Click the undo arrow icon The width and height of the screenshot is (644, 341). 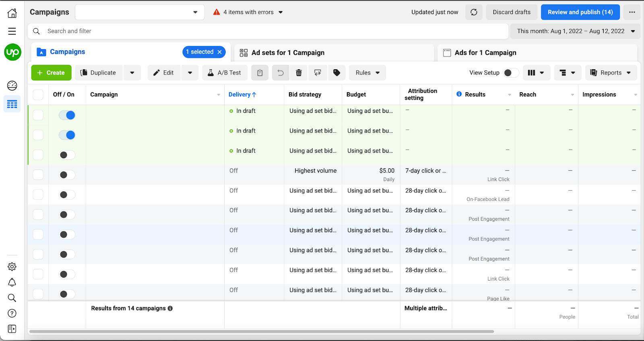coord(281,73)
